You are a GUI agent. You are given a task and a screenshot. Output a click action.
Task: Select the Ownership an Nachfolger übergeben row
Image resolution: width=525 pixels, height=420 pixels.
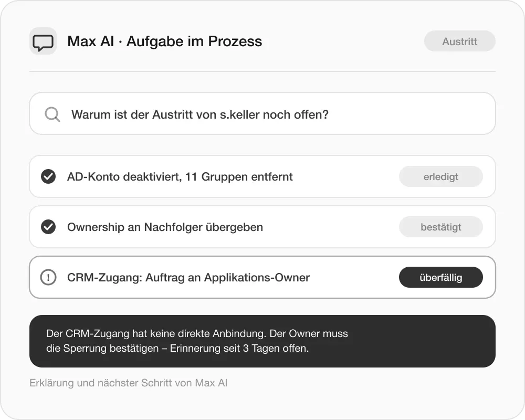(x=262, y=227)
